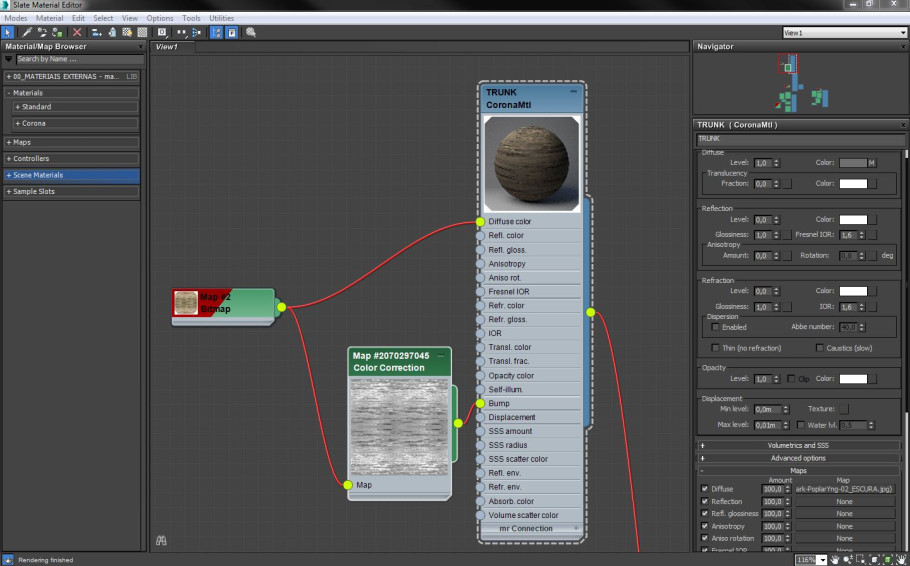Click Diffuse map button ark-PoplarYng-02_ESCURA.jpg
This screenshot has width=910, height=566.
pos(844,489)
